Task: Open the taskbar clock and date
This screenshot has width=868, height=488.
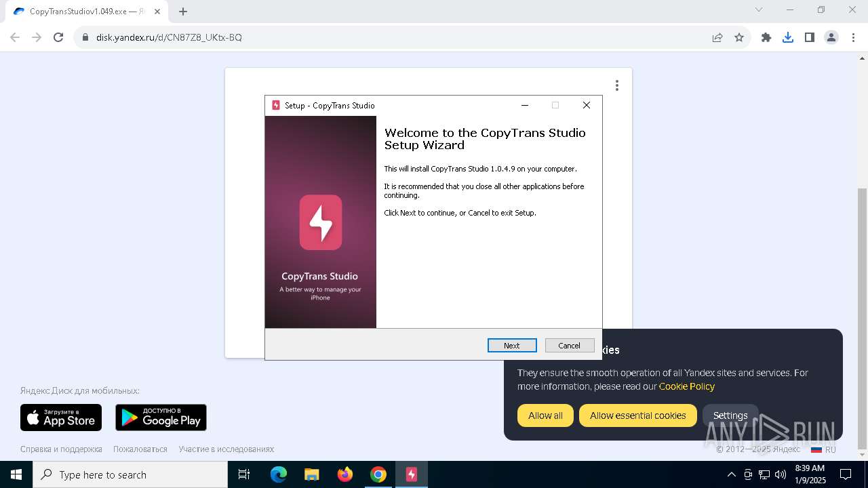Action: point(810,474)
